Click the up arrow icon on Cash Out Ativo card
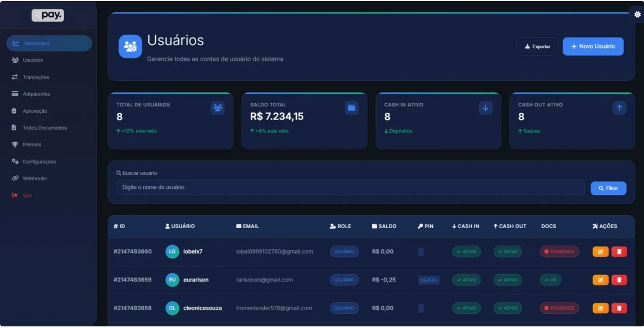The height and width of the screenshot is (328, 644). pos(620,108)
